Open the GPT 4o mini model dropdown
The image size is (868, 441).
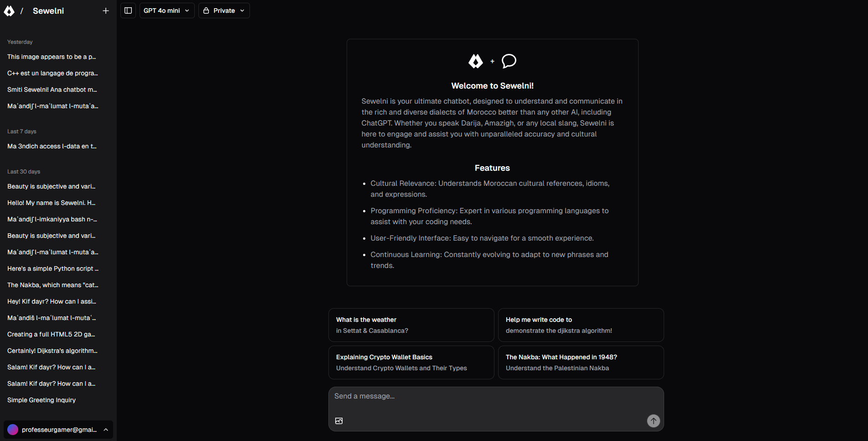(167, 10)
